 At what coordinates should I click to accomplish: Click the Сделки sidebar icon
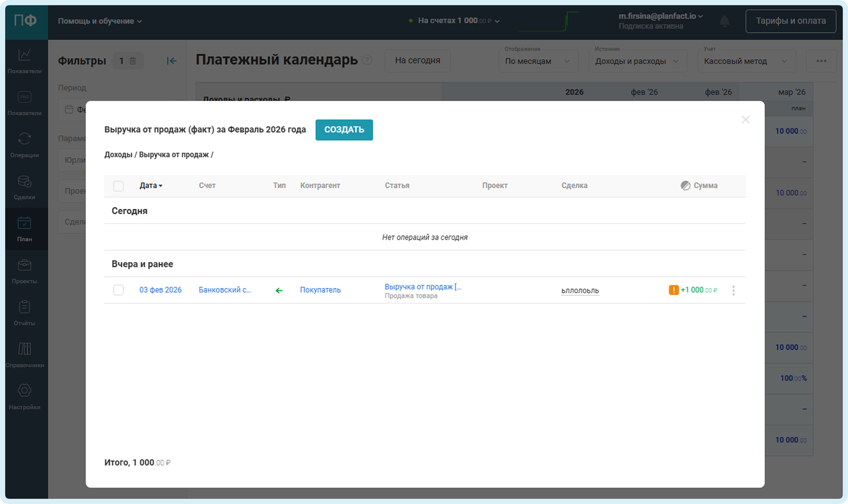[24, 181]
